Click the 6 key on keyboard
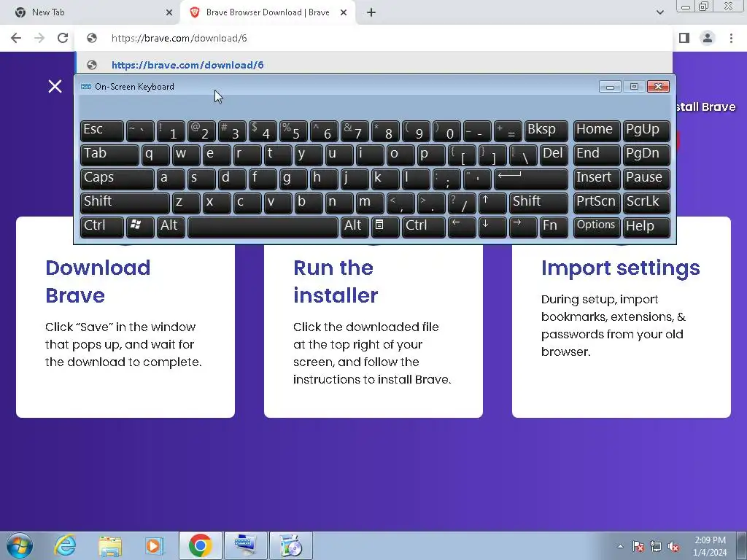This screenshot has width=747, height=560. click(324, 131)
